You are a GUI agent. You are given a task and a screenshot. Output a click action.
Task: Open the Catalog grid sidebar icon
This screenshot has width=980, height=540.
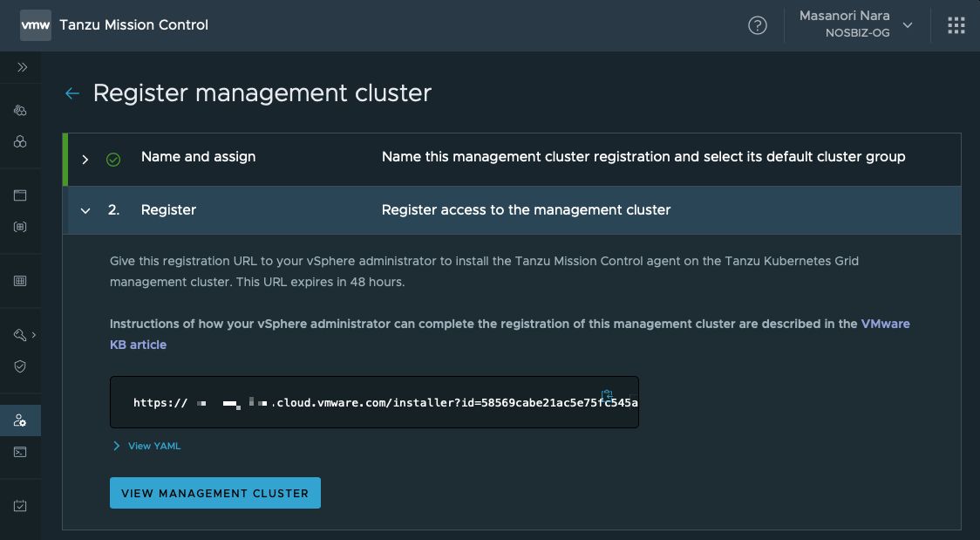20,281
